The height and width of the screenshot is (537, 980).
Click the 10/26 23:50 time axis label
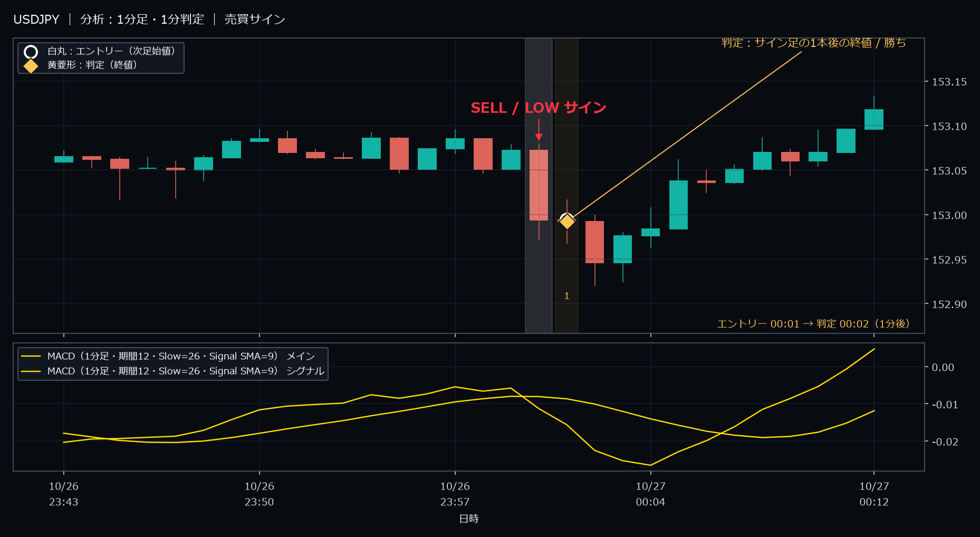(260, 494)
